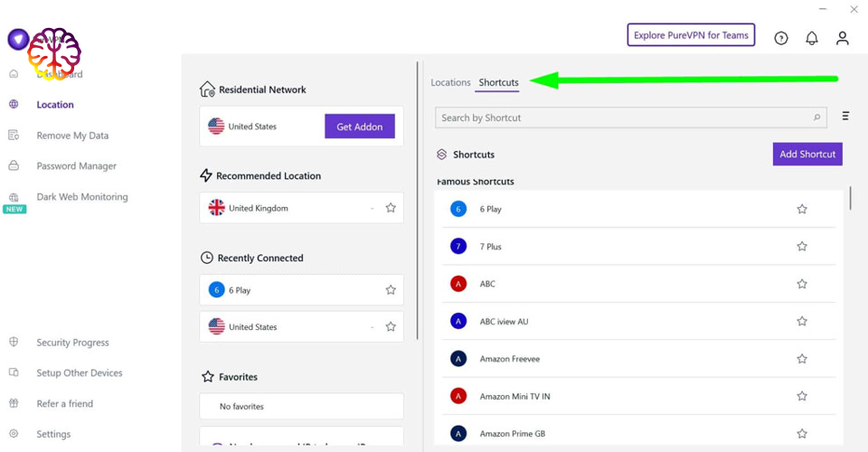Screen dimensions: 868x452
Task: Click the Get Addon button
Action: tap(359, 127)
